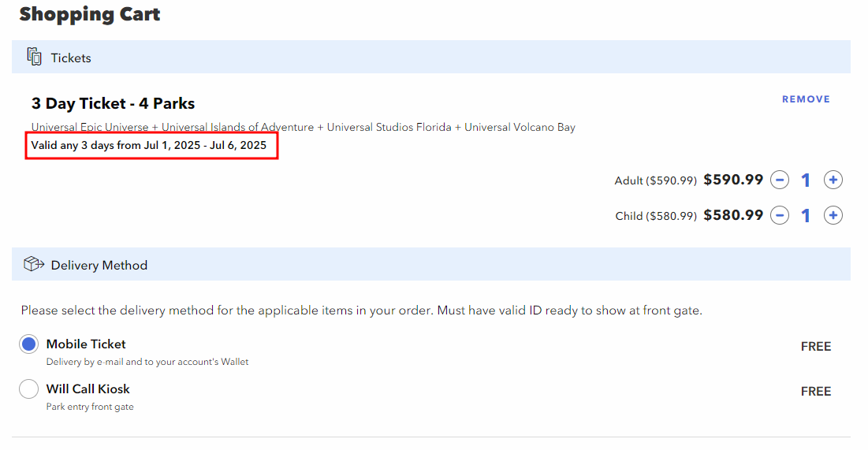The width and height of the screenshot is (868, 450).
Task: Remove the 3 Day Ticket from cart
Action: [806, 99]
